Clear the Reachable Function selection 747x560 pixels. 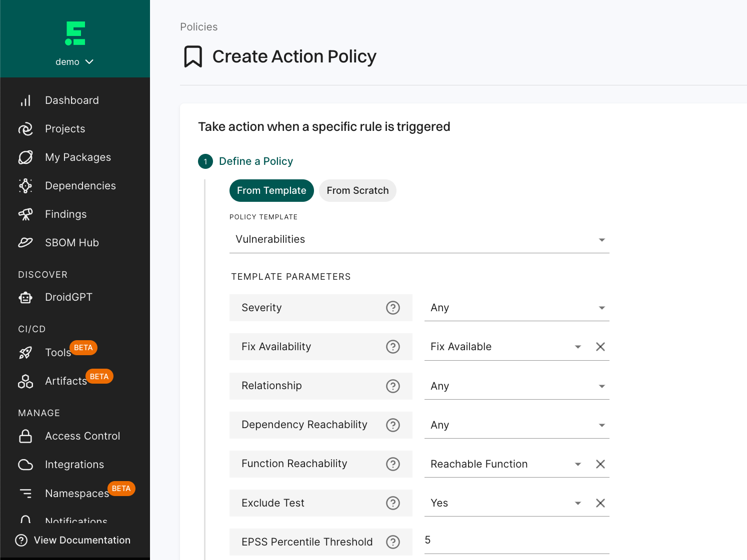click(600, 464)
